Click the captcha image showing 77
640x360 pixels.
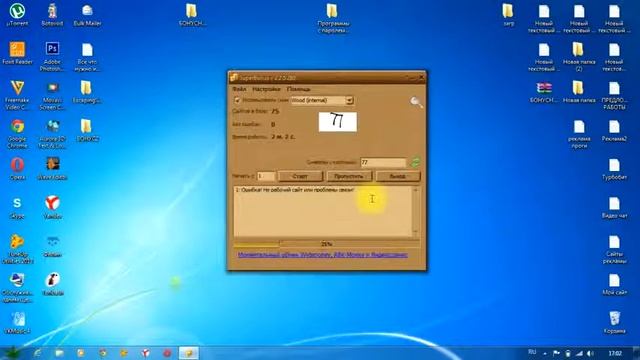click(x=338, y=122)
